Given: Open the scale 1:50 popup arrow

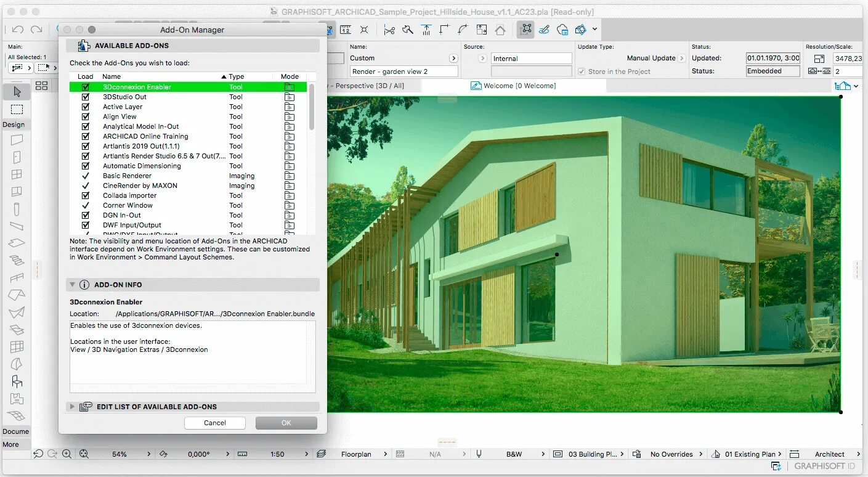Looking at the screenshot, I should [307, 454].
